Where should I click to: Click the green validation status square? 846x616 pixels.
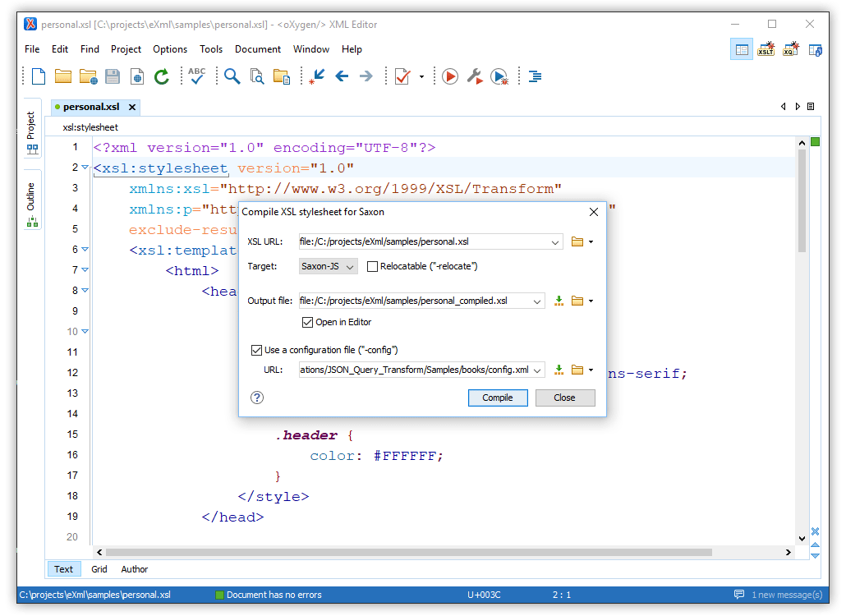(816, 142)
